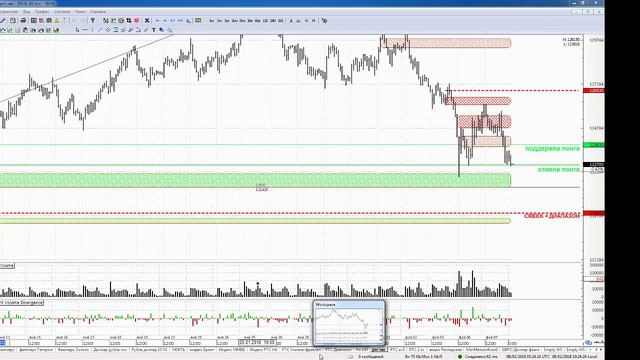
Task: Select the pencil draw tool in the top toolbar
Action: 2,20
